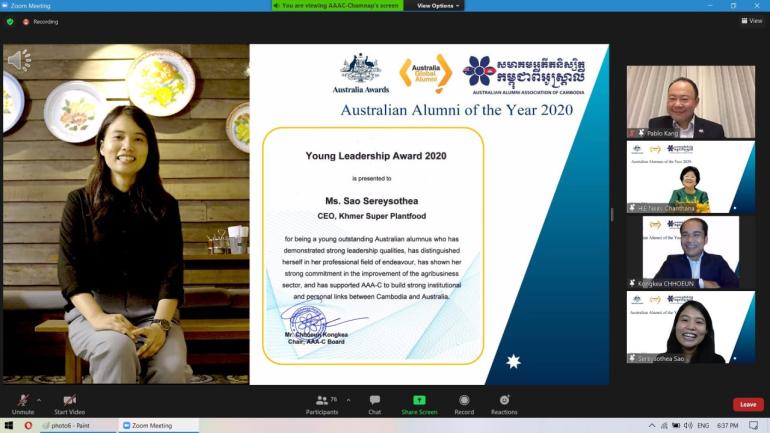770x433 pixels.
Task: Click 'CEO, Khmer Super Plantfood' text
Action: 372,216
